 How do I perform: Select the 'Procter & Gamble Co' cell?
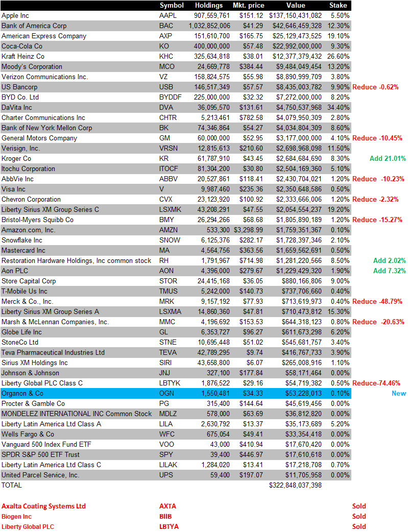point(33,403)
